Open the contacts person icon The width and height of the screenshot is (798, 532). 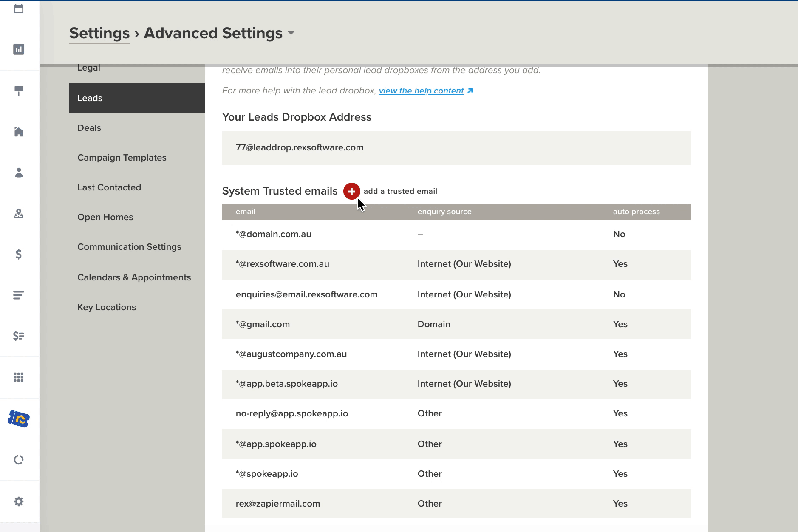click(19, 173)
